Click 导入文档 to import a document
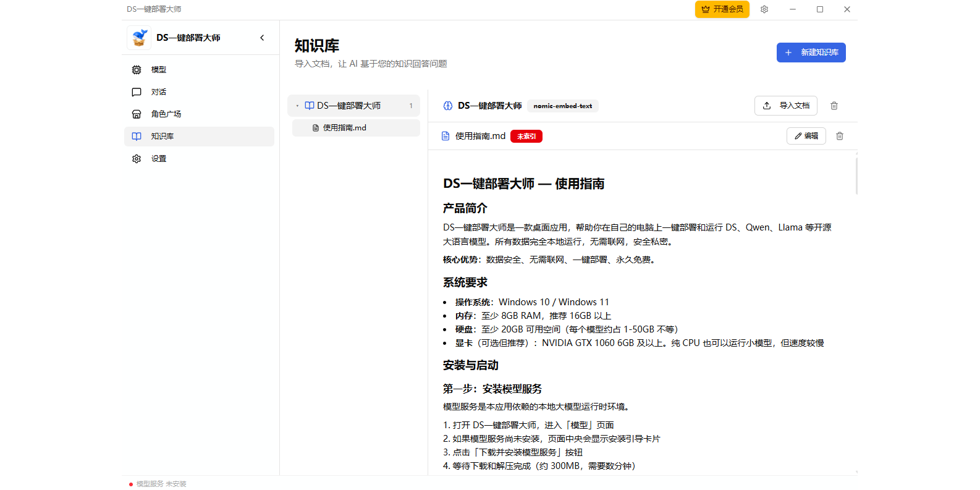The height and width of the screenshot is (490, 980). click(786, 106)
